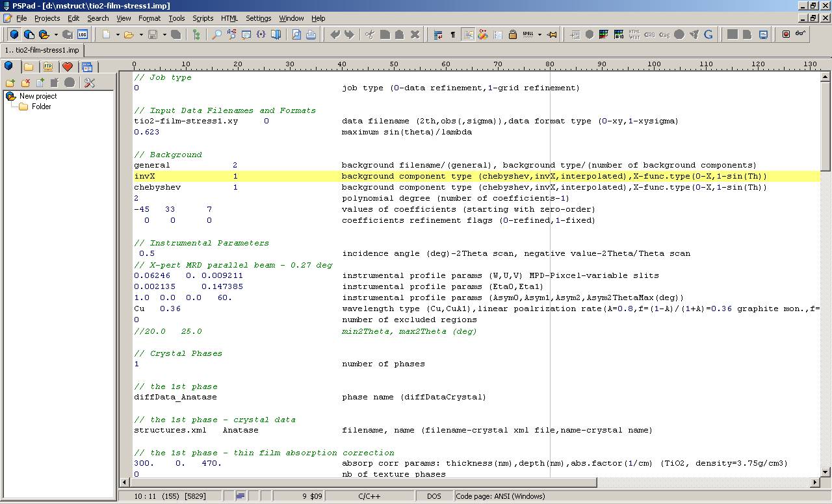The image size is (832, 504).
Task: Click the color picker palette toolbar icon
Action: (604, 34)
